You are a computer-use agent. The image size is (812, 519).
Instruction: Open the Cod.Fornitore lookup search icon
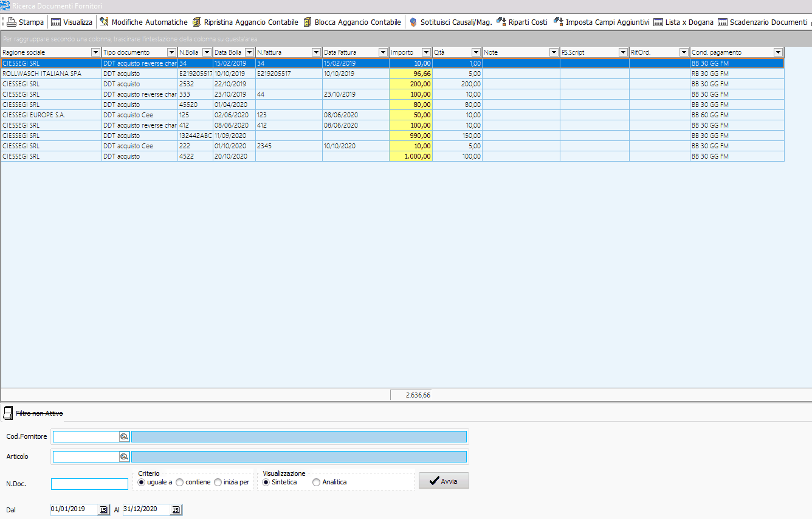click(x=124, y=436)
